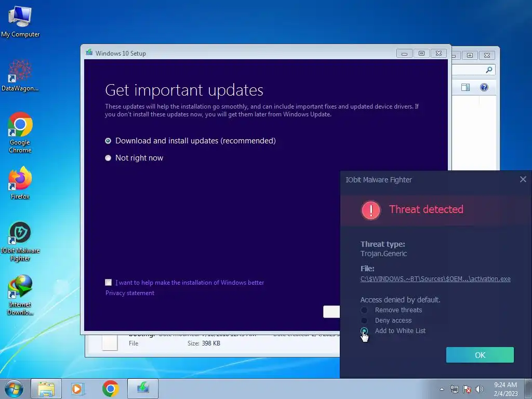Toggle the Explorer preview pane icon
The image size is (532, 399).
coord(465,87)
